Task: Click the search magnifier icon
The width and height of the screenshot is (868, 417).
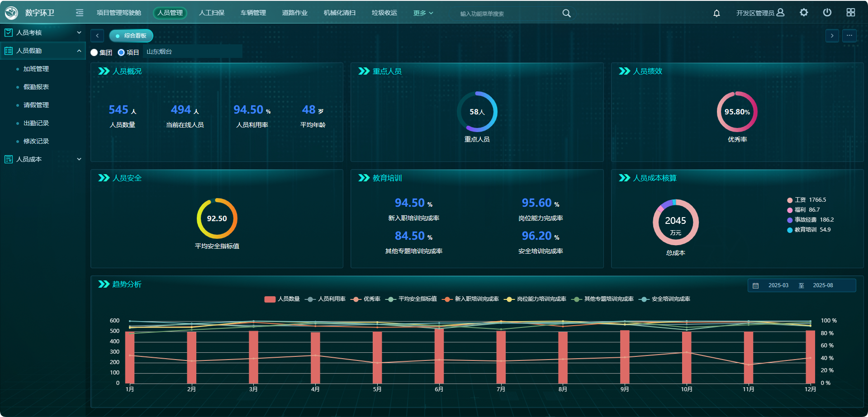Action: [x=566, y=14]
